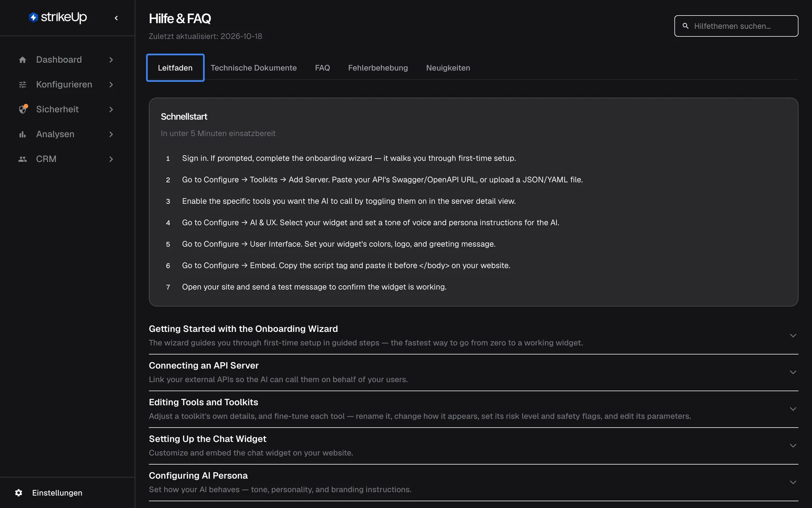This screenshot has width=812, height=508.
Task: Open the FAQ tab
Action: click(x=323, y=68)
